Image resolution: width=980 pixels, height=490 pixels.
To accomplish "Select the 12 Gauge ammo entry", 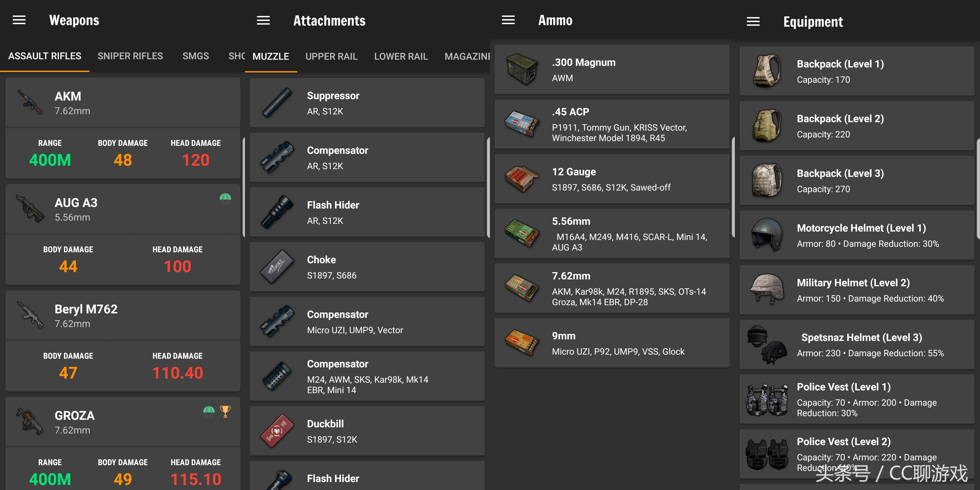I will tap(612, 179).
